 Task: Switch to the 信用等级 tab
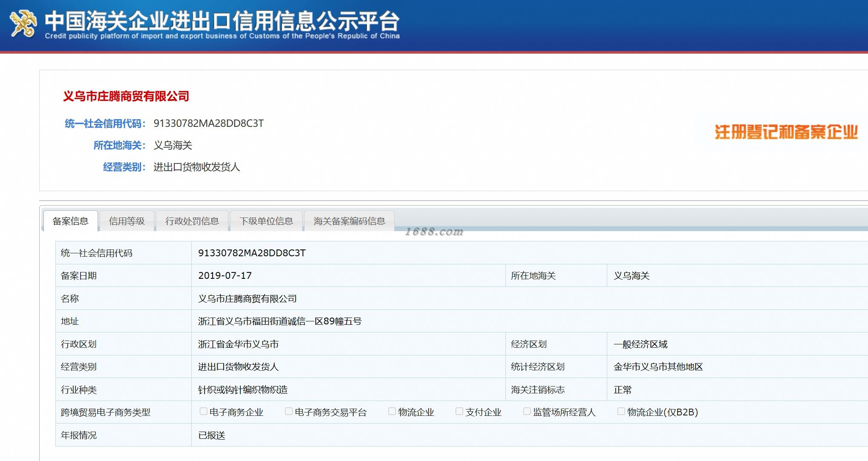click(127, 221)
